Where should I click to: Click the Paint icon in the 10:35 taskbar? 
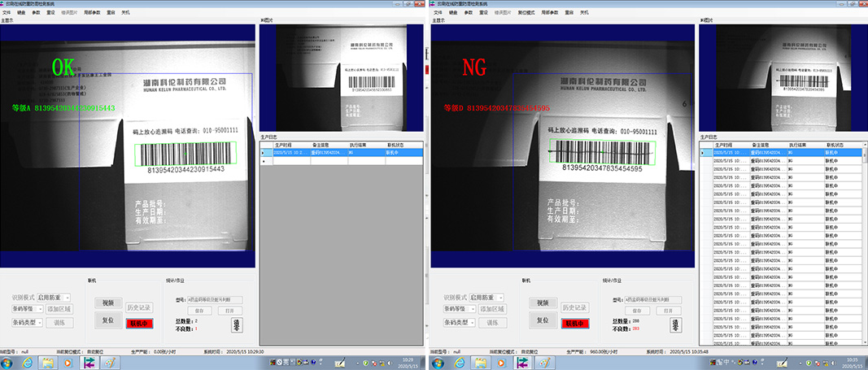(x=544, y=363)
